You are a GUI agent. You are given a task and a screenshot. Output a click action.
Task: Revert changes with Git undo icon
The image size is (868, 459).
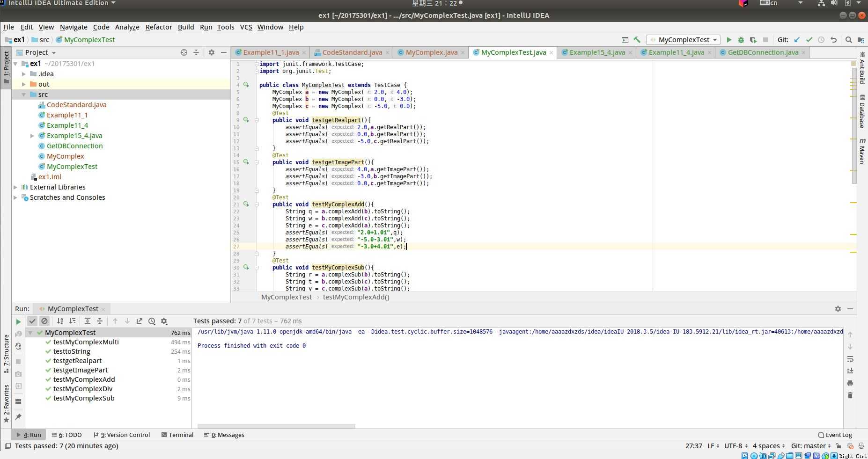(x=833, y=40)
